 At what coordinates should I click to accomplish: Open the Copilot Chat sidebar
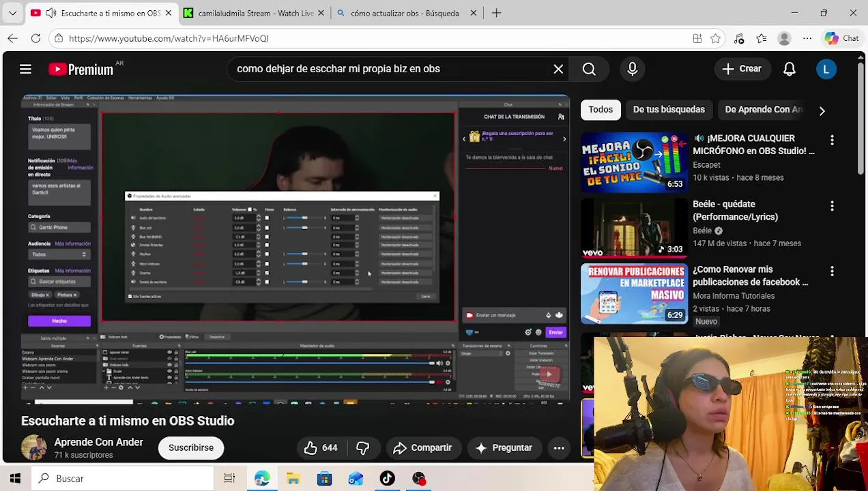(x=842, y=38)
